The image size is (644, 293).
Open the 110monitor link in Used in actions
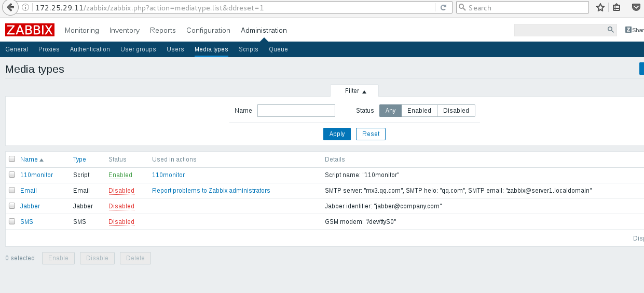pyautogui.click(x=168, y=175)
